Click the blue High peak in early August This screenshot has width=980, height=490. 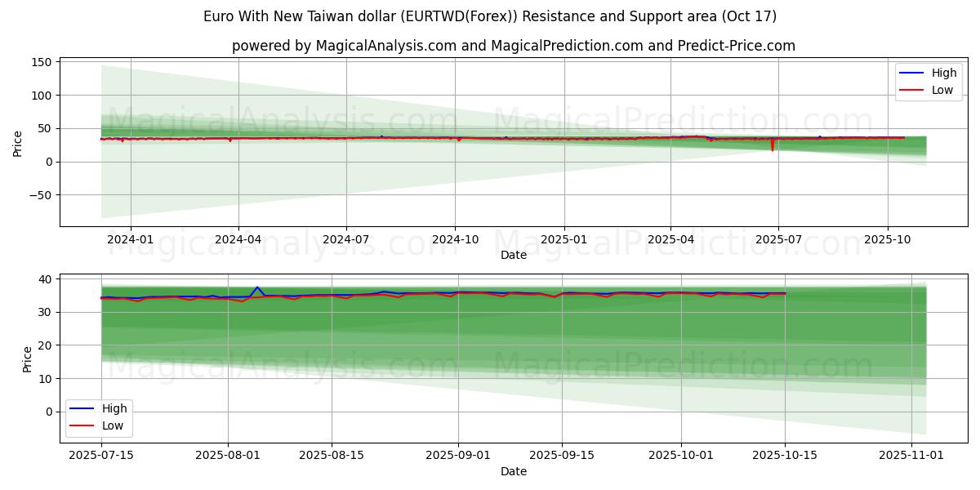(x=257, y=287)
